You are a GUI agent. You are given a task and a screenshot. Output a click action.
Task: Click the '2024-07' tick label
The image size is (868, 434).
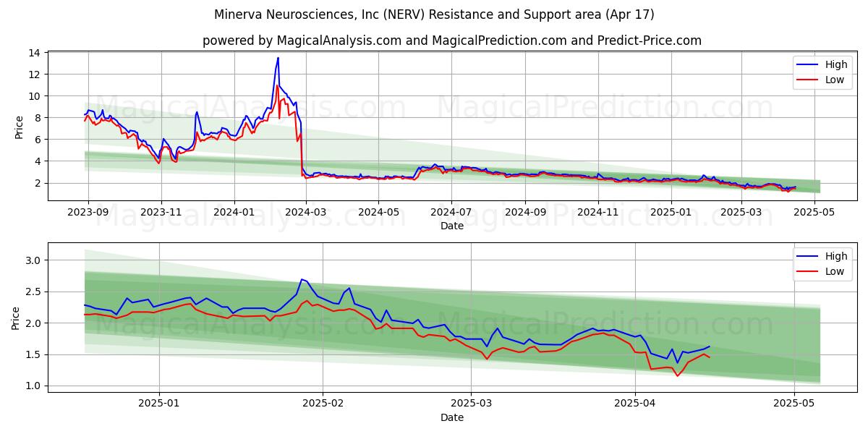451,212
